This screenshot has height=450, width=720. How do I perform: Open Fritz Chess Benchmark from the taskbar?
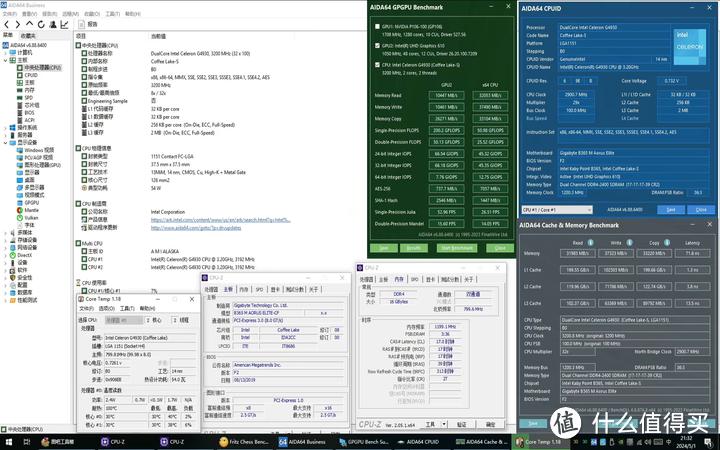point(243,440)
